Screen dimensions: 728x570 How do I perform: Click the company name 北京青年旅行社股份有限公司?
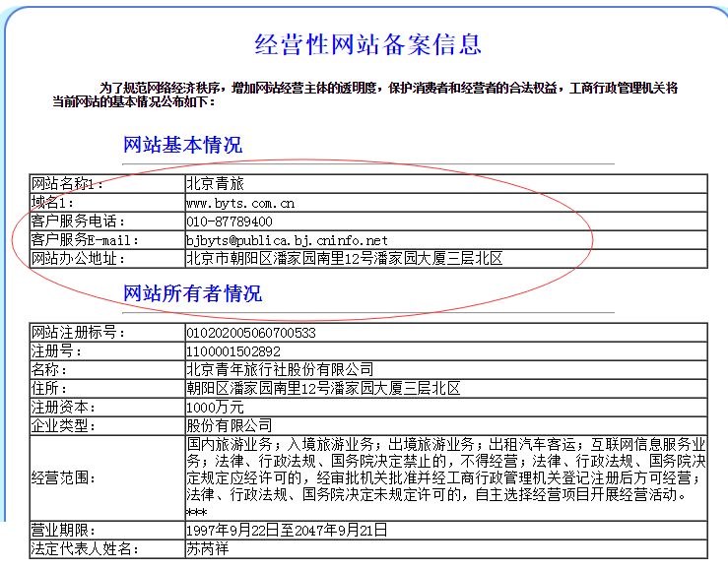280,370
